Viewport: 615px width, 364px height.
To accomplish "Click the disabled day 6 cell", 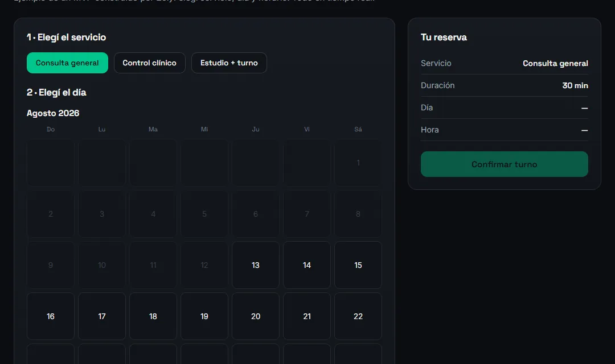I will pyautogui.click(x=255, y=214).
